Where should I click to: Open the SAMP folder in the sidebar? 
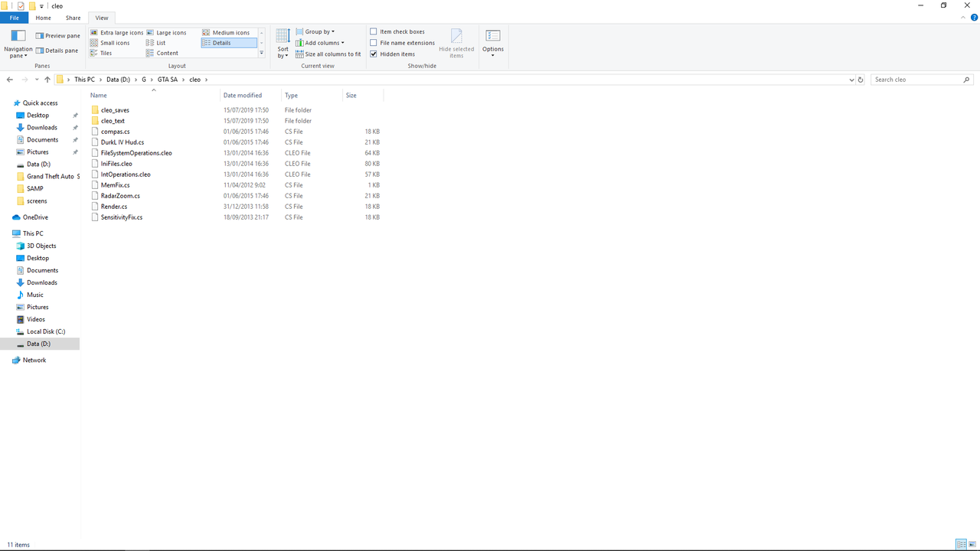point(34,189)
